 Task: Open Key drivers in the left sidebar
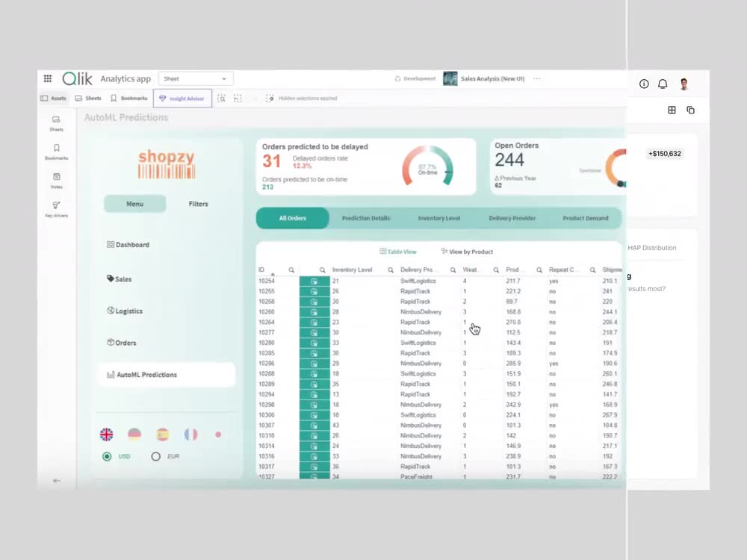point(56,210)
